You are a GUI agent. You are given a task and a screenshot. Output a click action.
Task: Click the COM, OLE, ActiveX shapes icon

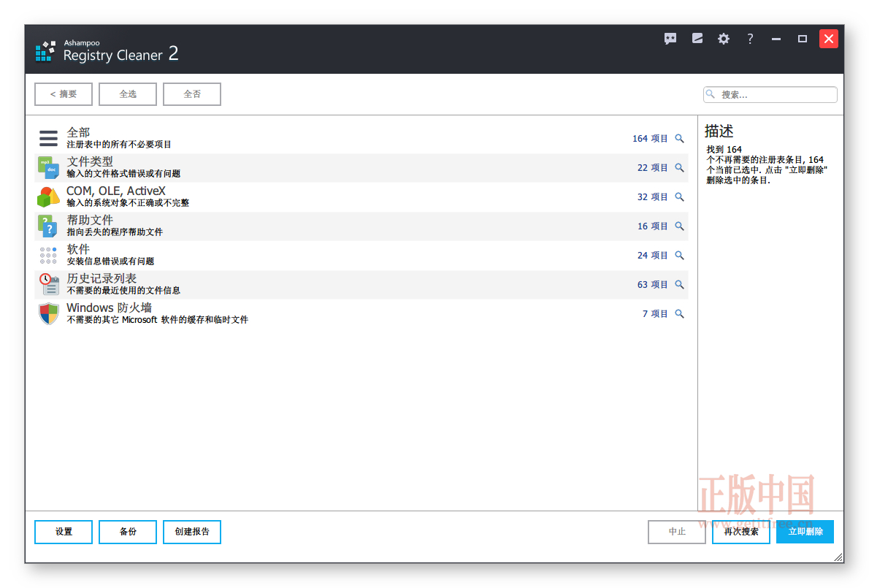click(48, 196)
